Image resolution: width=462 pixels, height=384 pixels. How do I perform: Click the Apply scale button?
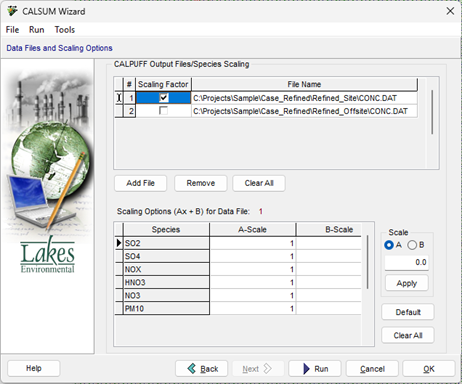click(407, 283)
